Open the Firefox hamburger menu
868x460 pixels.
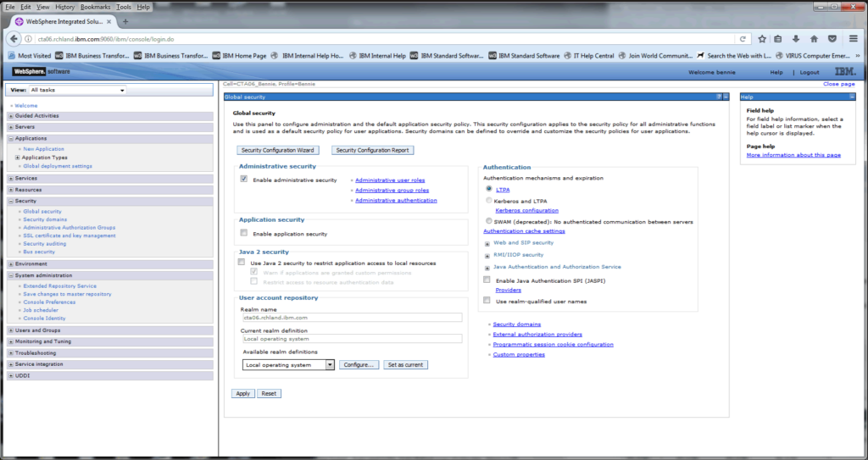pyautogui.click(x=854, y=39)
